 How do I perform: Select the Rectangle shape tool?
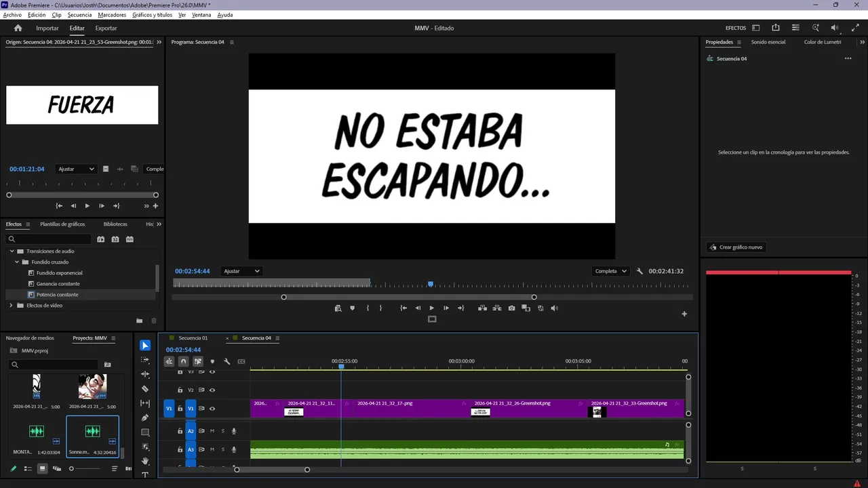145,432
